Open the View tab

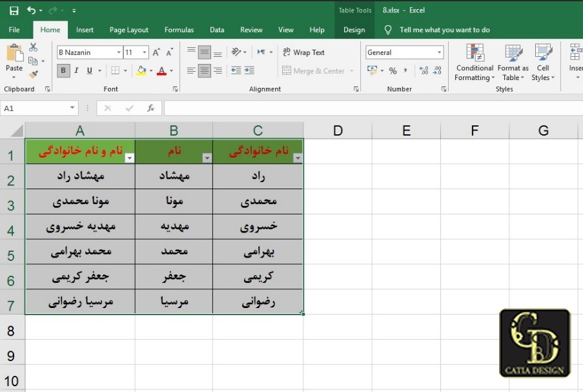(285, 30)
